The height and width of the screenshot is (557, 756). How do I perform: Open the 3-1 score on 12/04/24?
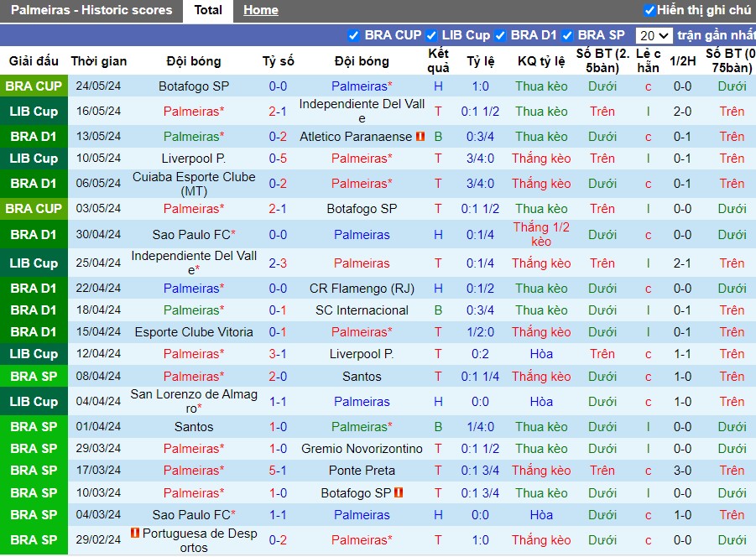pyautogui.click(x=278, y=354)
